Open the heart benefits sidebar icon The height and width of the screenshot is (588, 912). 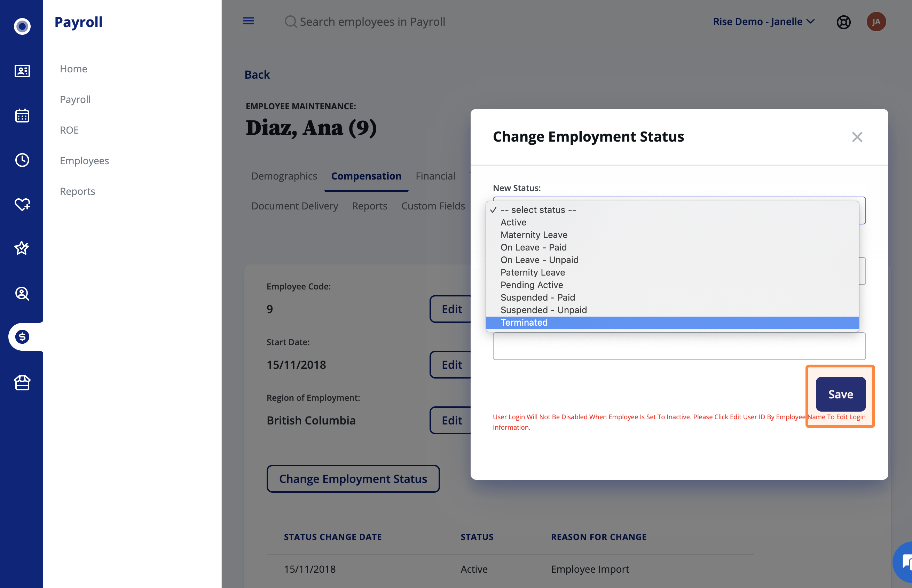click(22, 204)
